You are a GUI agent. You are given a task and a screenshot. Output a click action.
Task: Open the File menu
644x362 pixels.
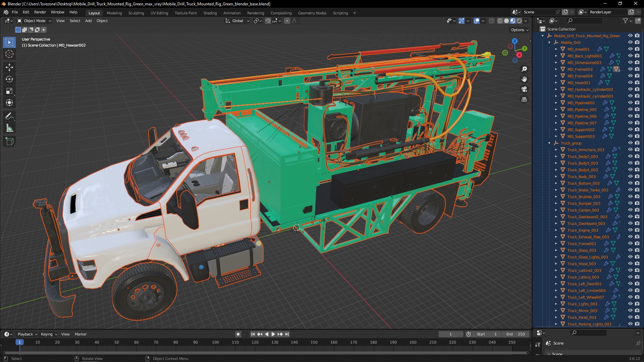(15, 12)
